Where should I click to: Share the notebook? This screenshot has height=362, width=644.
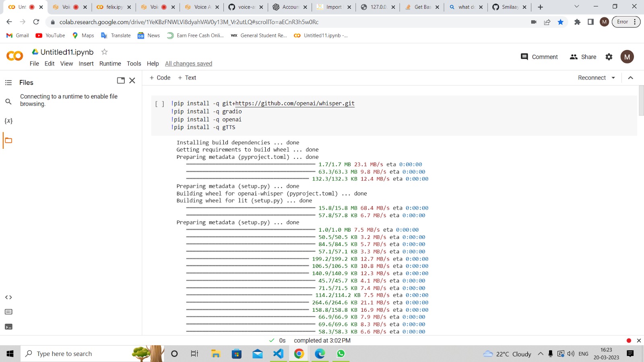(x=583, y=57)
